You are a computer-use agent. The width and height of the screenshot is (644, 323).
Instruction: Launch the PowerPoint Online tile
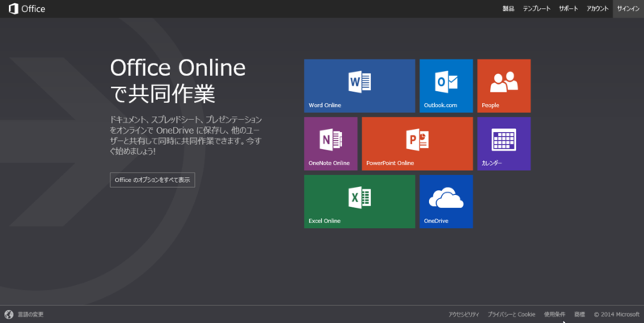point(417,144)
